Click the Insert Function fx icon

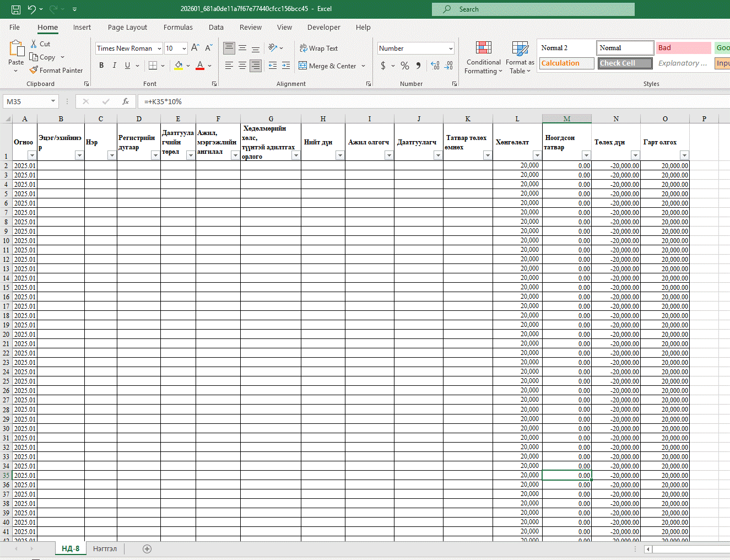pos(126,101)
